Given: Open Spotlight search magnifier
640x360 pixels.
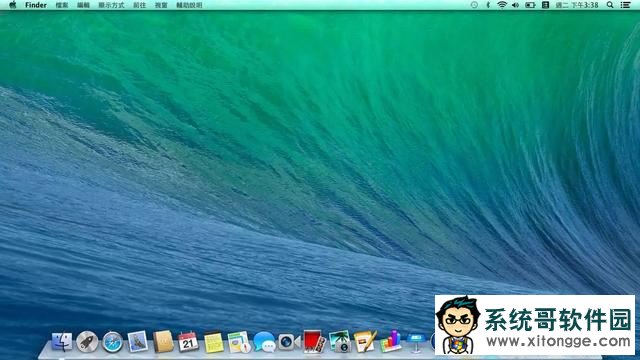Looking at the screenshot, I should click(610, 5).
